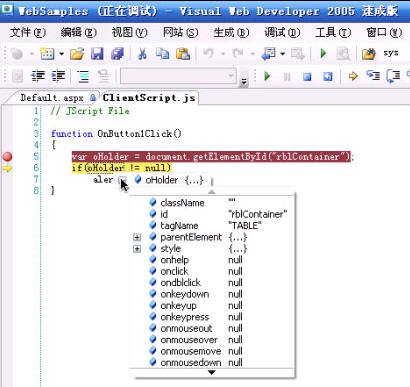Select the onkeypress property row
410x387 pixels.
pyautogui.click(x=212, y=317)
